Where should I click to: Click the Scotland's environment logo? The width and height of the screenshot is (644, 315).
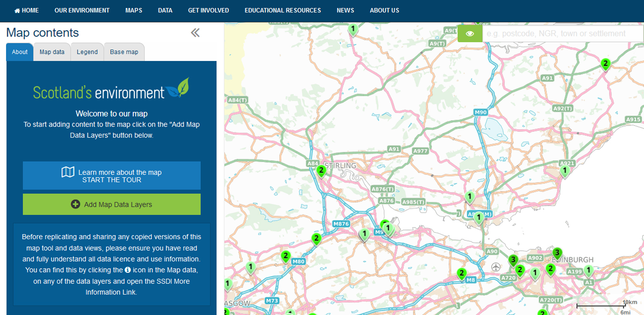(111, 89)
